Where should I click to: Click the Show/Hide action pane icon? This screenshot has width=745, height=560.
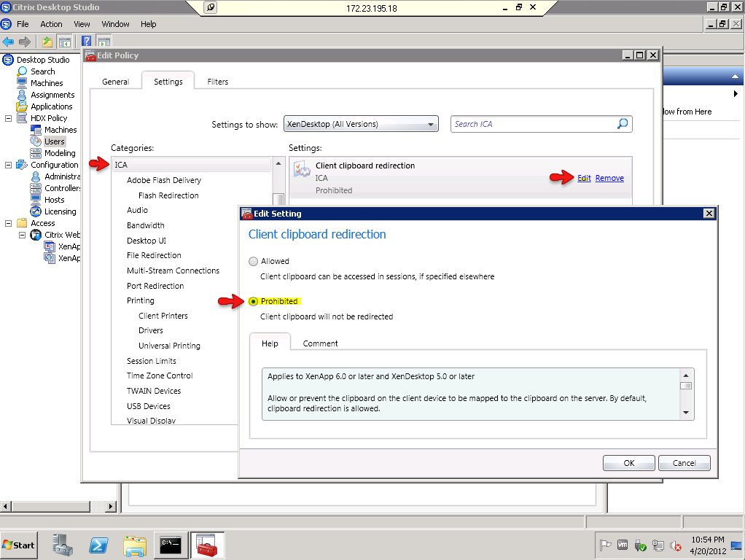click(104, 42)
